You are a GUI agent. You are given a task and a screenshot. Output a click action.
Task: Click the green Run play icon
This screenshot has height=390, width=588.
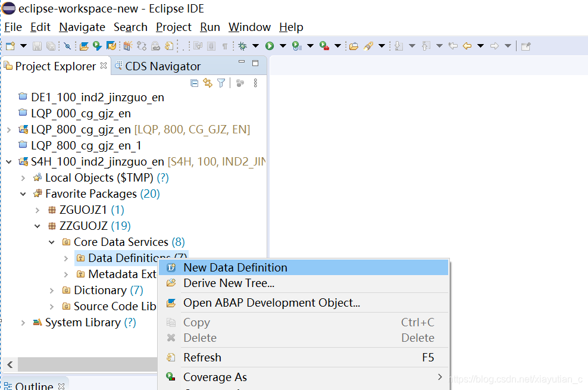pos(270,46)
